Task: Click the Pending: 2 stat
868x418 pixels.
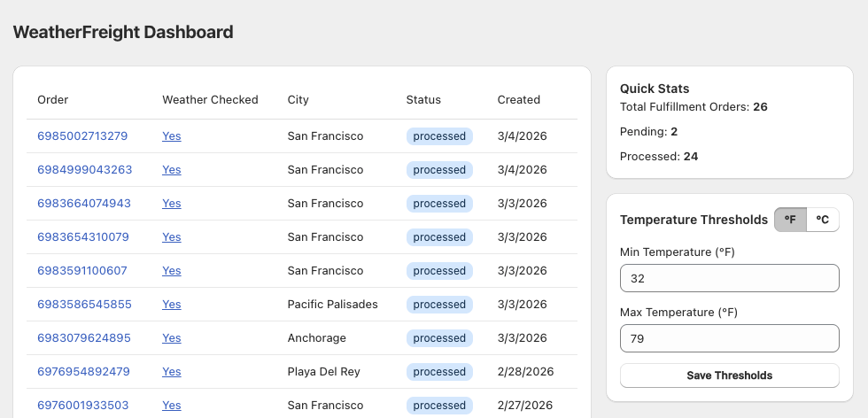Action: click(x=648, y=132)
